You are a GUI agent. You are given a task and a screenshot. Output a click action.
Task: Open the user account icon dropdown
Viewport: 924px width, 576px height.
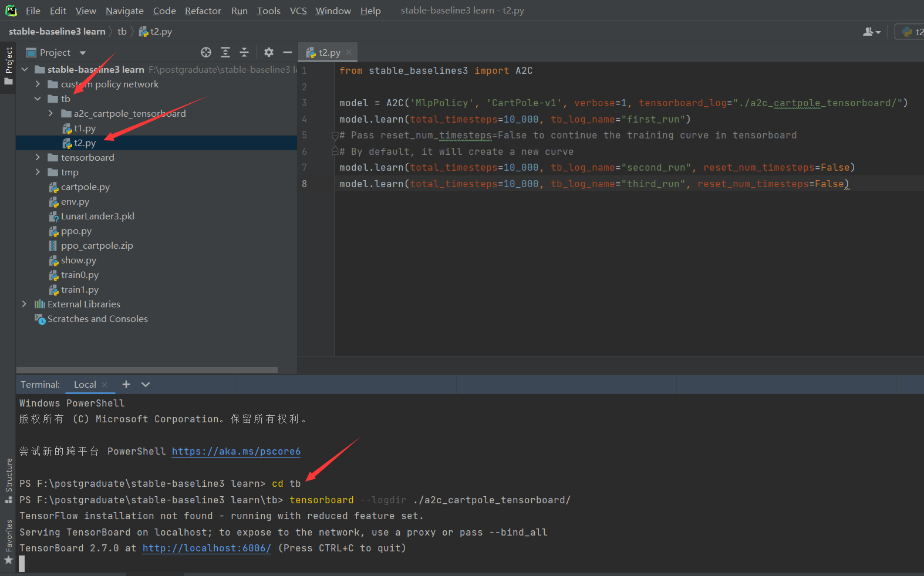click(872, 32)
